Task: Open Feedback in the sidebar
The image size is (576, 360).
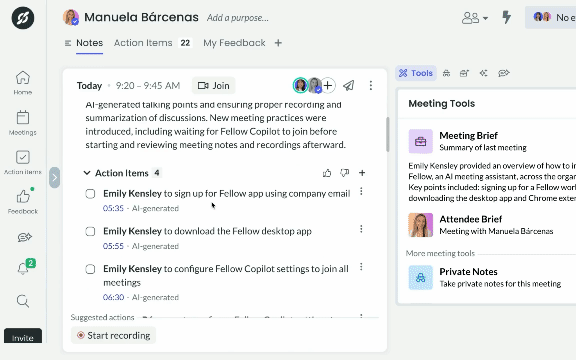Action: point(23,202)
